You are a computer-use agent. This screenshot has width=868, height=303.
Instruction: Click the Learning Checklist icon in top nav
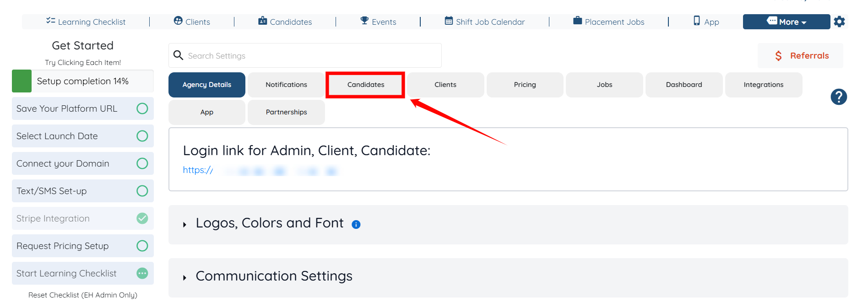click(50, 21)
